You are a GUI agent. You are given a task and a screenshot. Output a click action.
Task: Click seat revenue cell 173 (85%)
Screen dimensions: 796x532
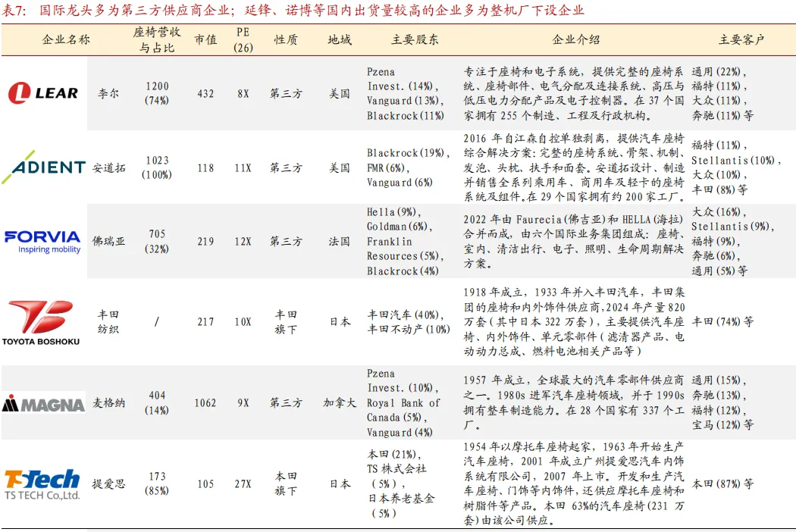pos(157,483)
